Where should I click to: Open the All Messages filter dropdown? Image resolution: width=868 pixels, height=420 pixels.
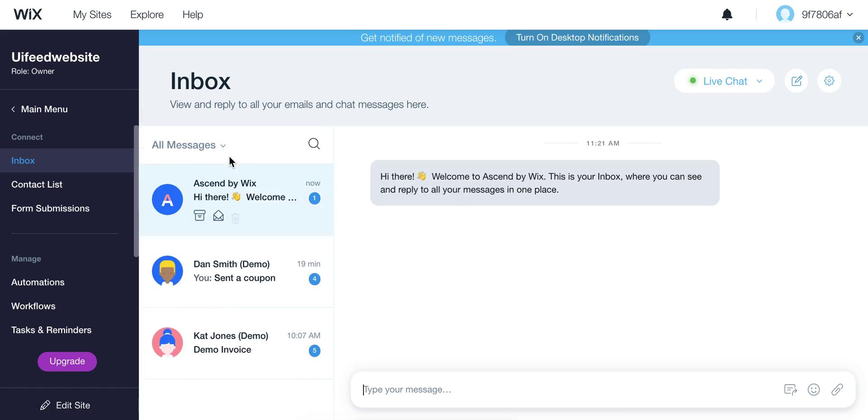point(189,145)
